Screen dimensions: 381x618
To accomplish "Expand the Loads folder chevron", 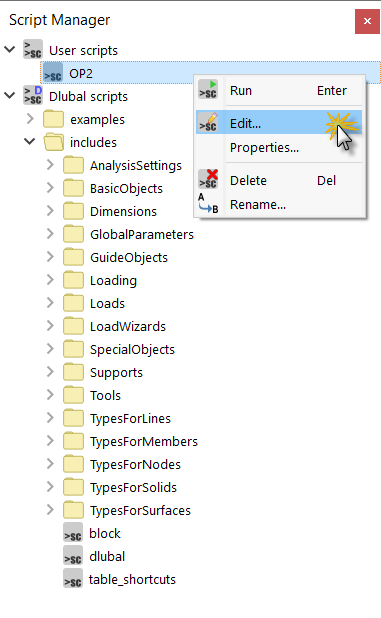I will coord(50,303).
